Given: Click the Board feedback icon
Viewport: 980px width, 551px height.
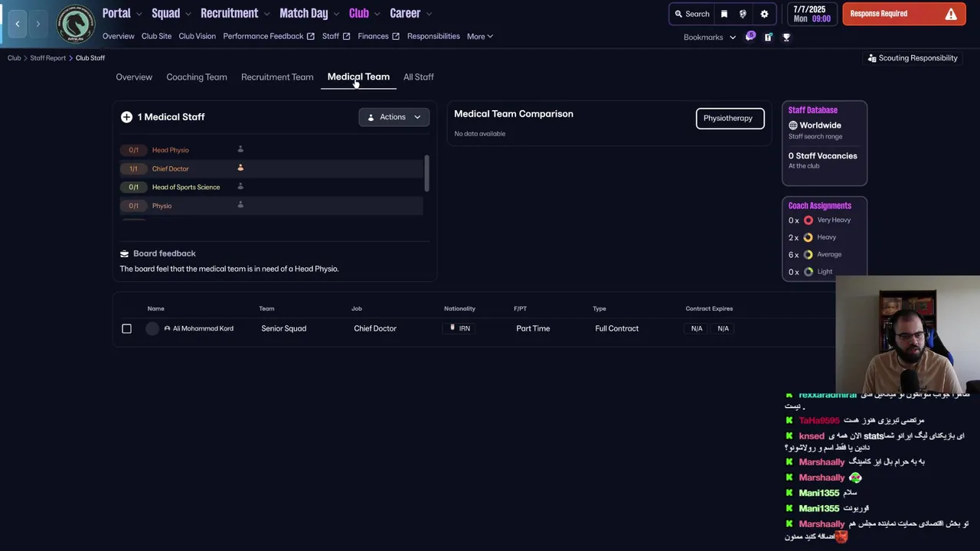Looking at the screenshot, I should point(125,253).
